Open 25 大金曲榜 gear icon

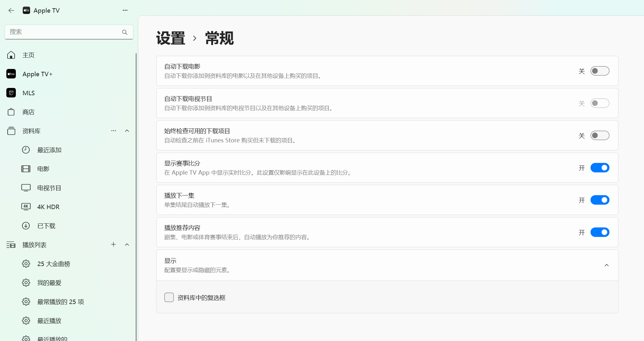pyautogui.click(x=26, y=264)
